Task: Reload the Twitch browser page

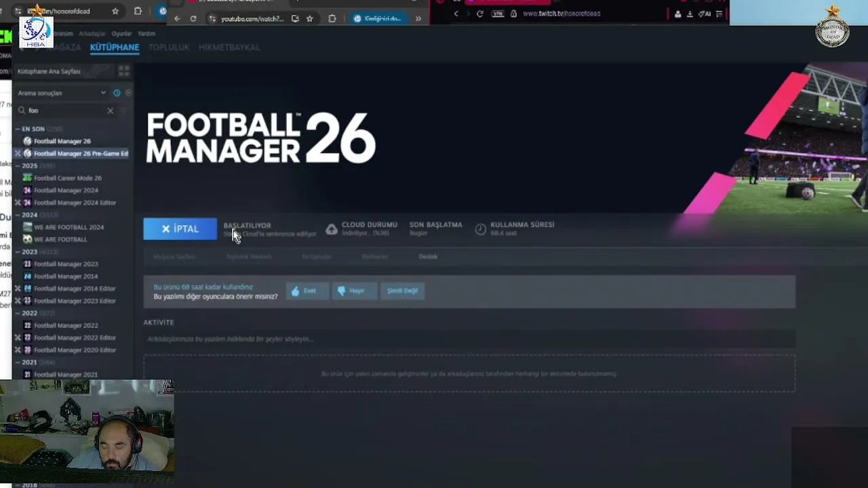Action: pyautogui.click(x=480, y=14)
